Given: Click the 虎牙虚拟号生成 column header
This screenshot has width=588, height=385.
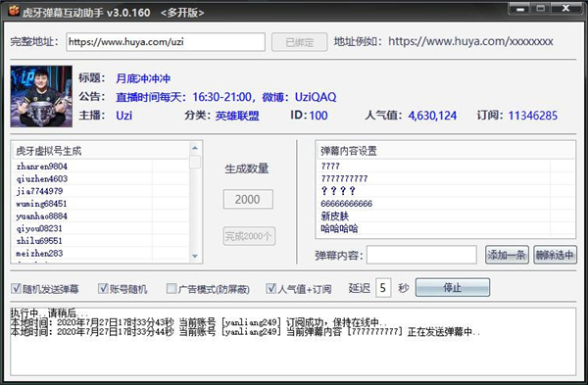Looking at the screenshot, I should tap(101, 151).
